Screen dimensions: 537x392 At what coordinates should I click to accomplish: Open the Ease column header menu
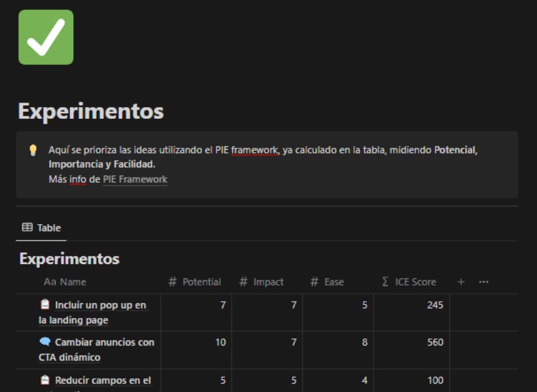tap(329, 281)
